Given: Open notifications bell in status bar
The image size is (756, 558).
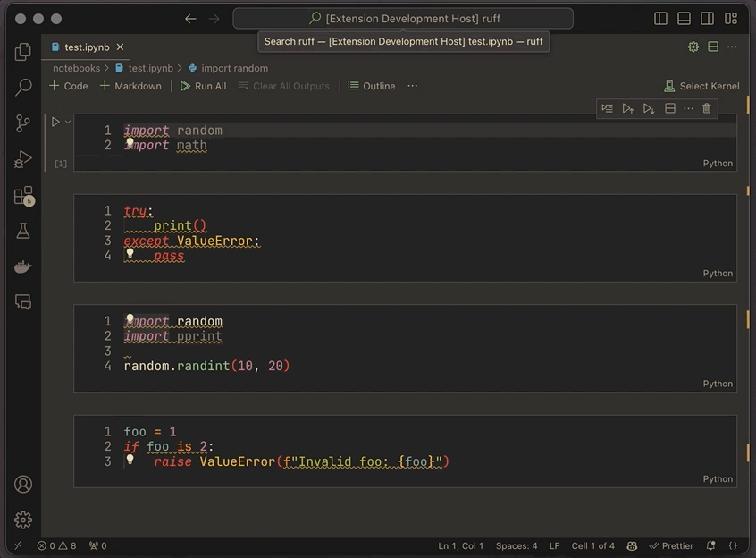Looking at the screenshot, I should click(x=710, y=545).
